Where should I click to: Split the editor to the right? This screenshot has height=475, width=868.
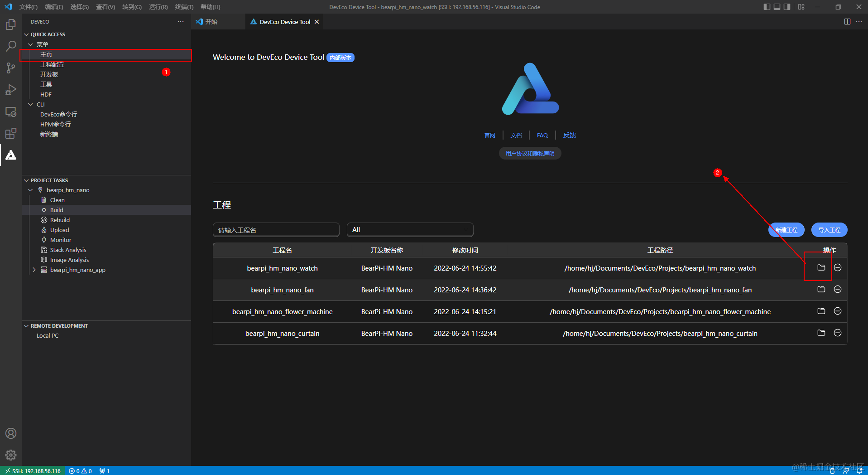click(847, 22)
